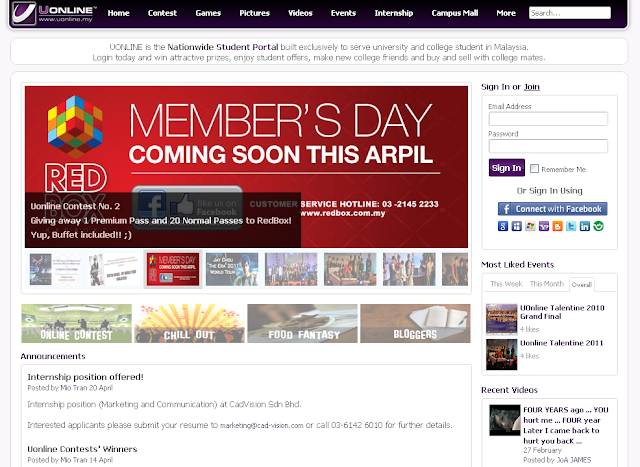Click the UOnline logo in the header

[54, 13]
